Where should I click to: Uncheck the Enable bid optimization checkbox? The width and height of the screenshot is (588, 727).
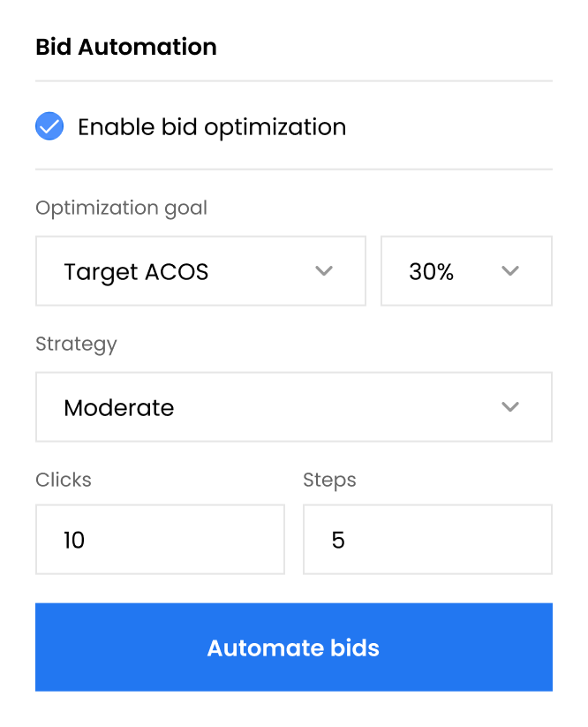[x=49, y=126]
